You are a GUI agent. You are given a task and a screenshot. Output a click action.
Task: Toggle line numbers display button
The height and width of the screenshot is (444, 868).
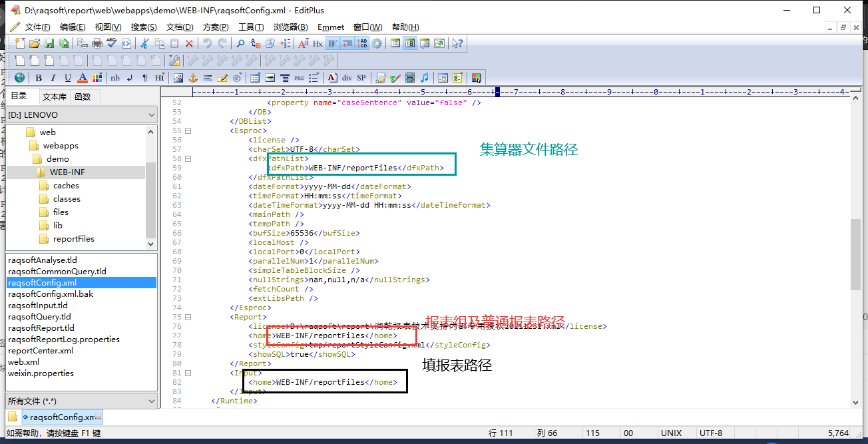362,43
